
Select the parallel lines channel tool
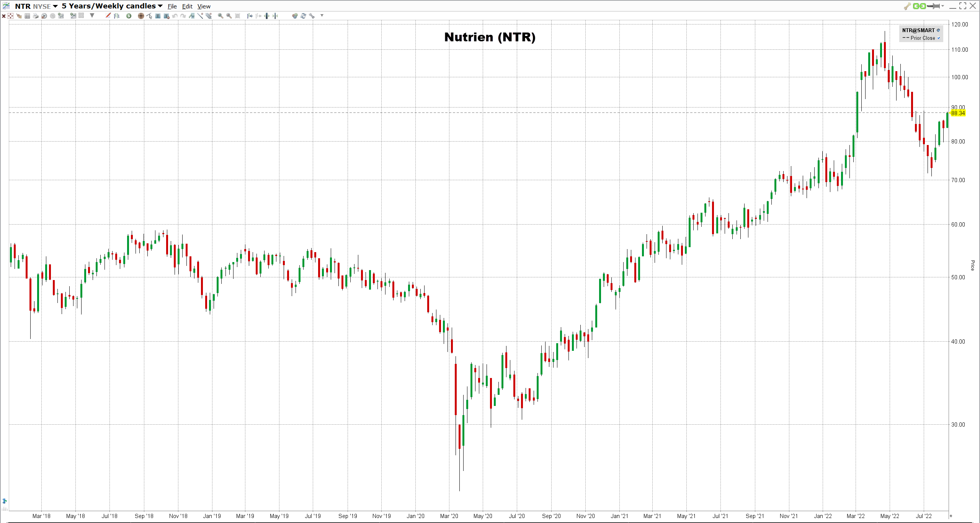pyautogui.click(x=209, y=16)
